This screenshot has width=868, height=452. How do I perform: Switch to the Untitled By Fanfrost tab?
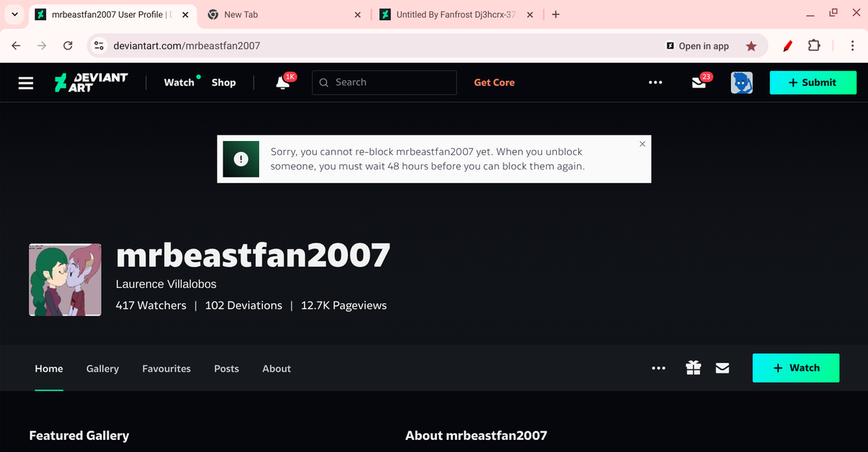[458, 14]
